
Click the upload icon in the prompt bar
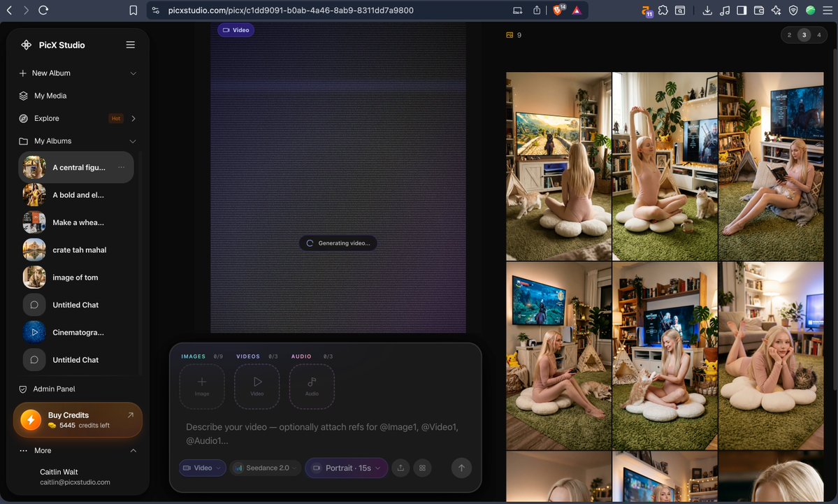(x=400, y=468)
